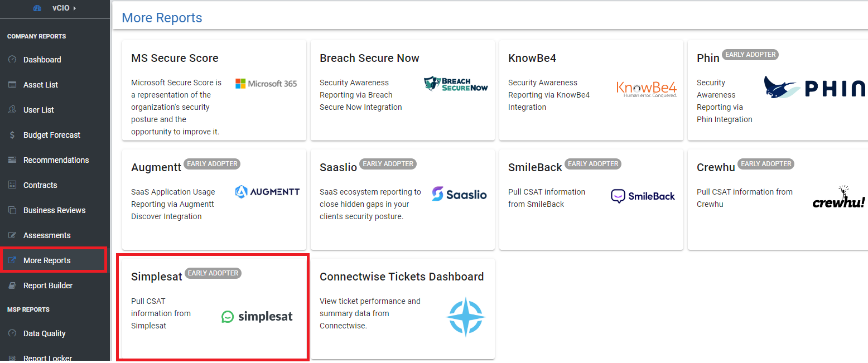Select the Dashboard icon in the sidebar

pos(11,60)
